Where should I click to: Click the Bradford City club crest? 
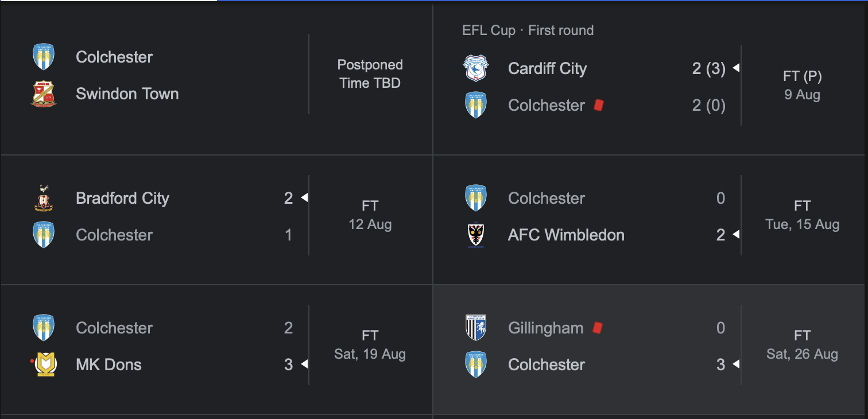44,199
